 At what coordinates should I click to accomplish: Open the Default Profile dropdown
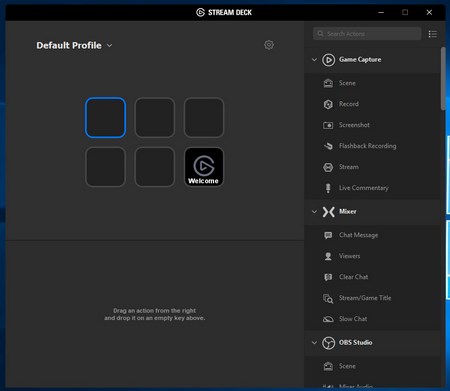(74, 45)
